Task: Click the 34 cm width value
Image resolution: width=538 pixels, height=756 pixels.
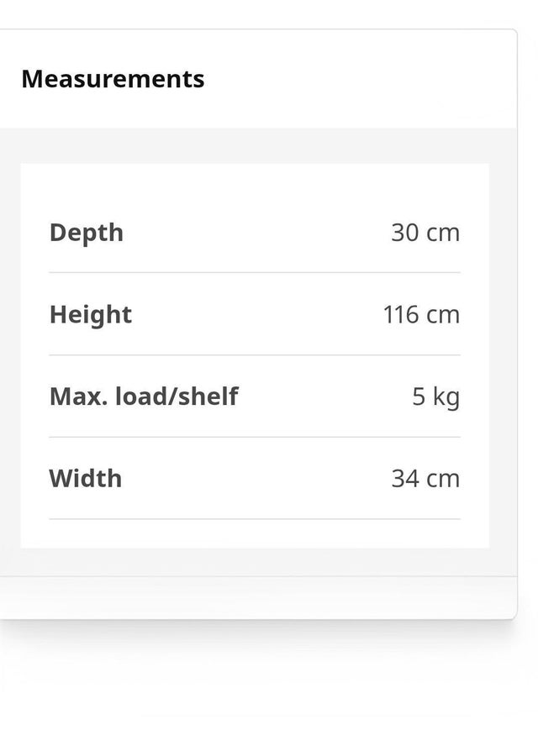Action: (425, 479)
